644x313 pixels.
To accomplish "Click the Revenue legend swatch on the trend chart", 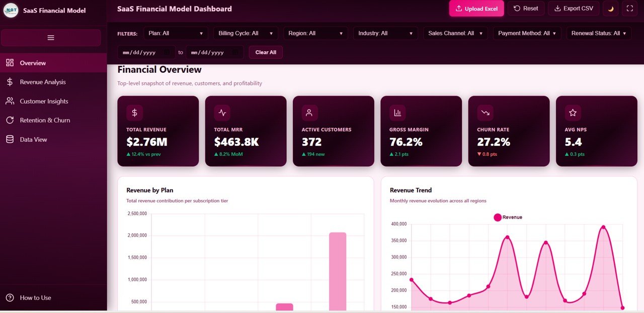I will [498, 217].
